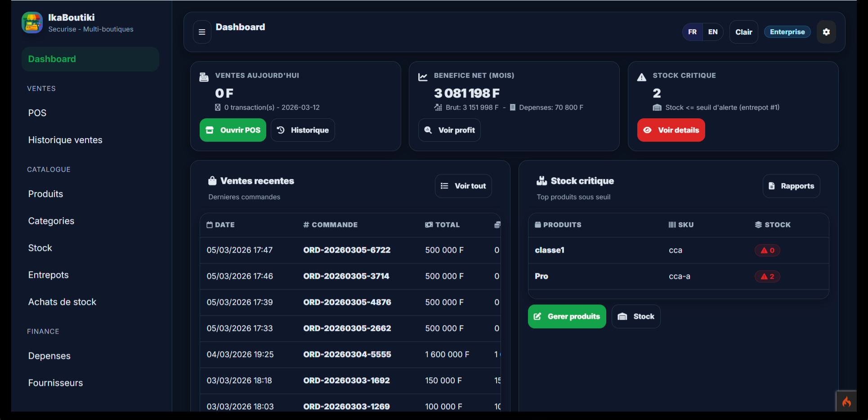Screen dimensions: 868x420
Task: Click the red stock badge showing 0
Action: click(767, 250)
